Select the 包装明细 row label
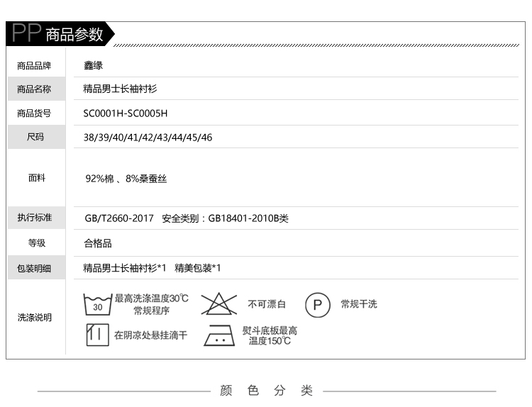This screenshot has height=407, width=532. [34, 269]
